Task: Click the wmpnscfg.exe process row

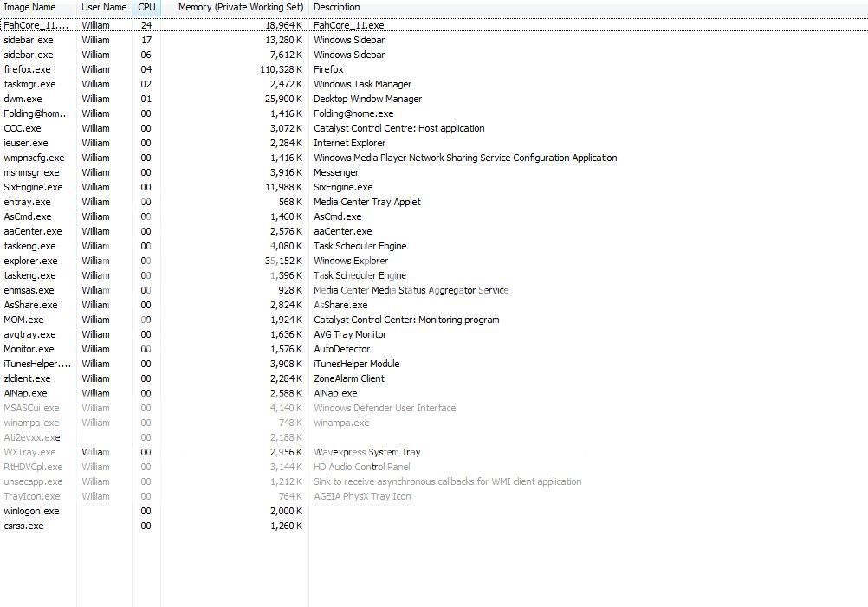Action: click(x=34, y=158)
